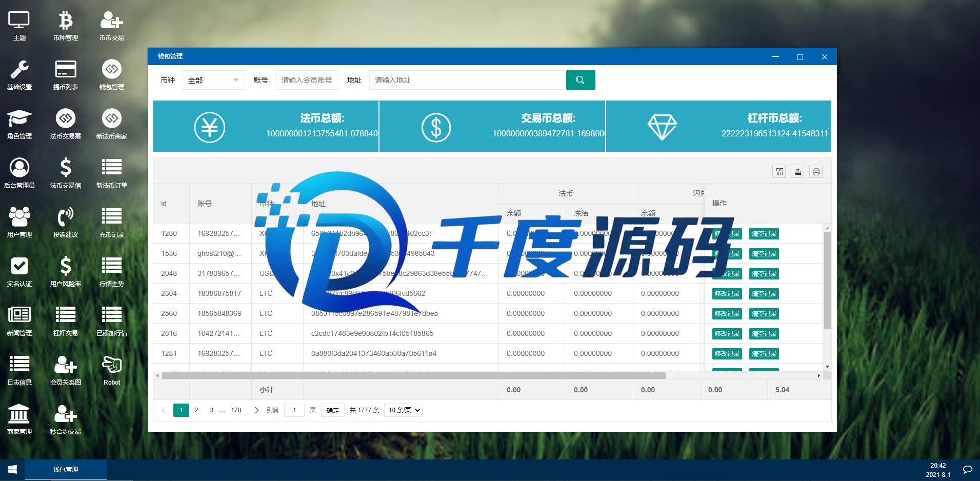The width and height of the screenshot is (980, 481).
Task: Open 法币交易信 dollar icon
Action: [x=66, y=173]
